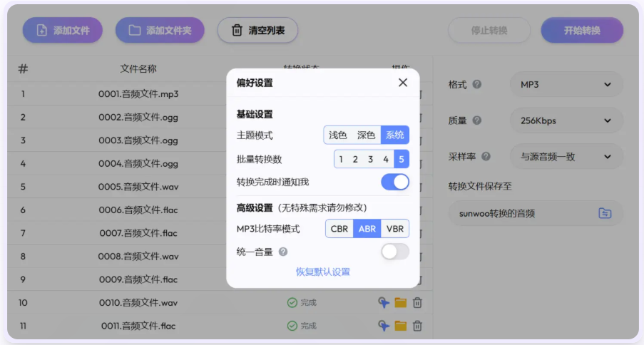Click the browse folder icon in save path

[605, 213]
